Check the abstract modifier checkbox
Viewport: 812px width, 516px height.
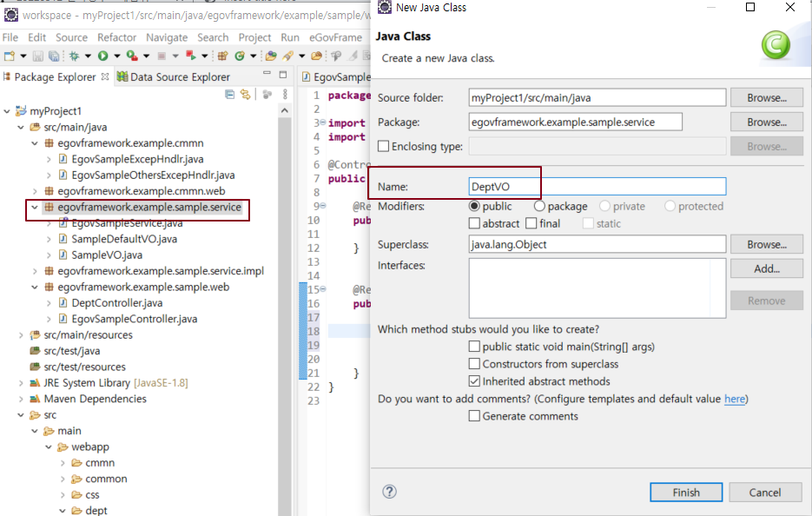point(474,223)
